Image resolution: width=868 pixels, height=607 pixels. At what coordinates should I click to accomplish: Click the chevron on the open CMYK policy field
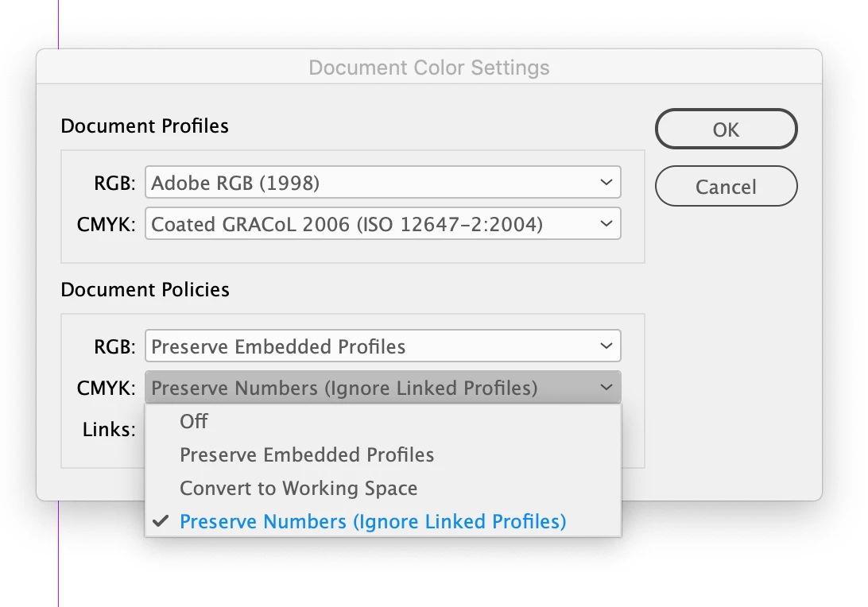point(606,388)
